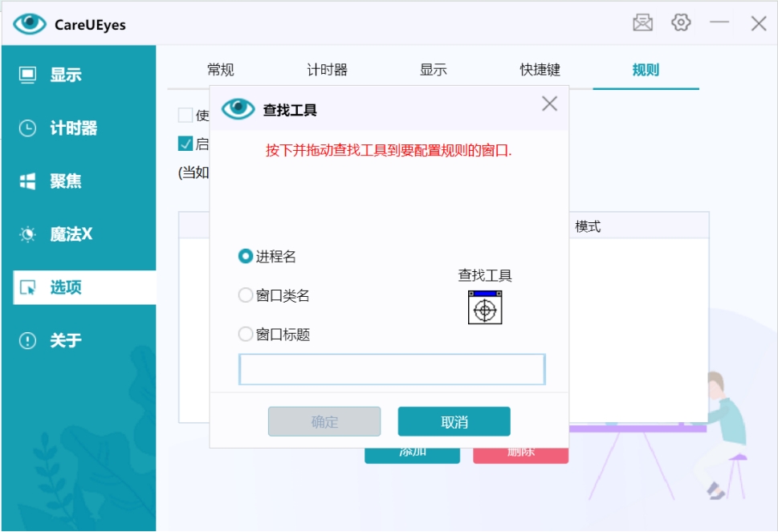Switch to the 显示 tab at top
Screen dimensions: 778x532
click(x=434, y=70)
